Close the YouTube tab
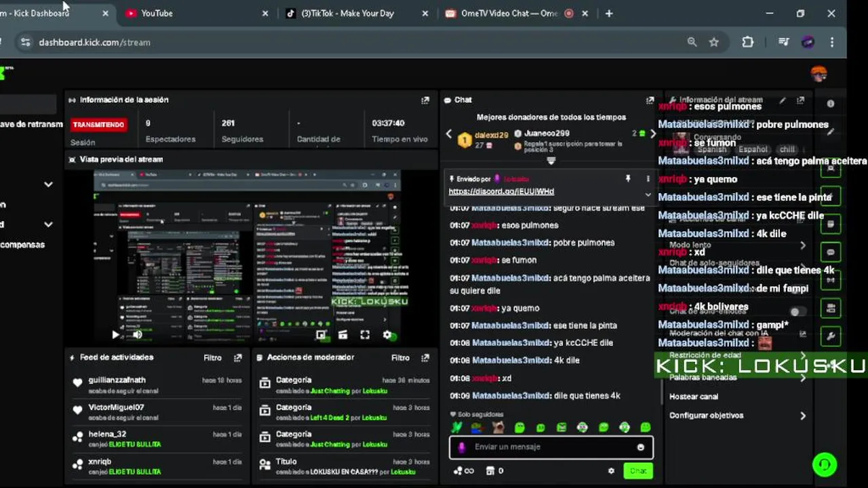868x488 pixels. 265,14
